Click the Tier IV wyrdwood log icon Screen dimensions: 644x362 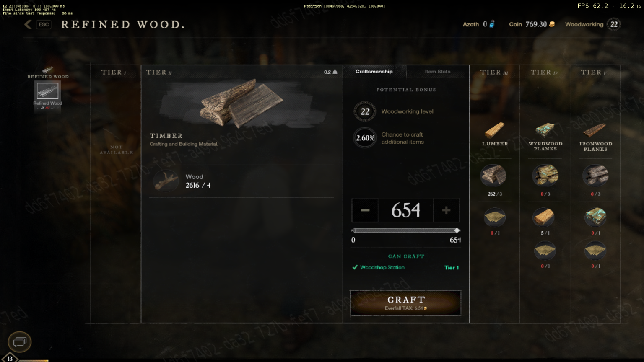(x=545, y=176)
